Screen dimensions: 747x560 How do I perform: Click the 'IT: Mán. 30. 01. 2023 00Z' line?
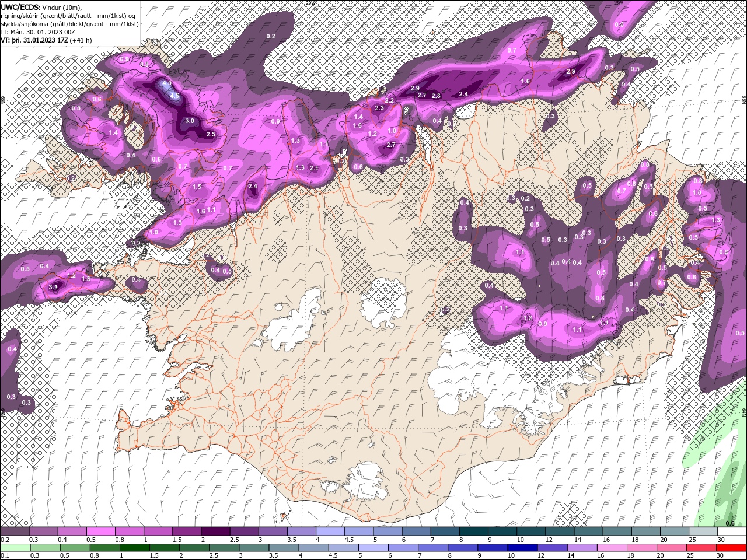pos(37,32)
